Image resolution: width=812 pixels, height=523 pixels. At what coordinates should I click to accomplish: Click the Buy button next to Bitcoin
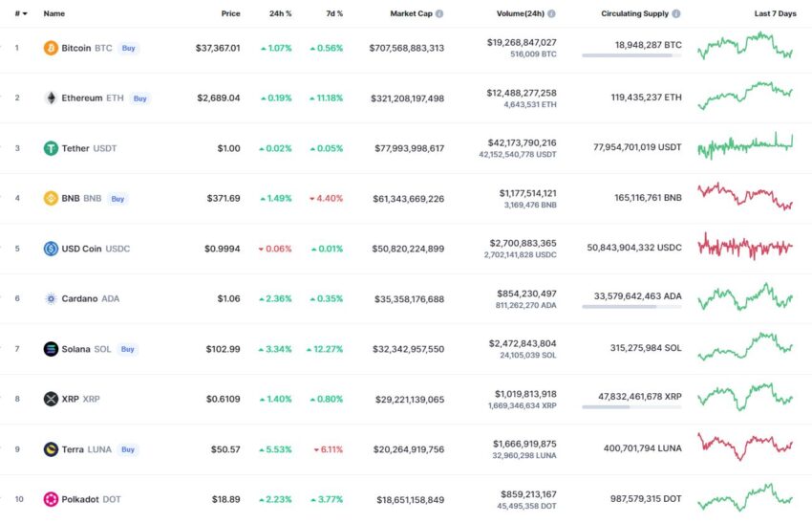click(x=128, y=48)
